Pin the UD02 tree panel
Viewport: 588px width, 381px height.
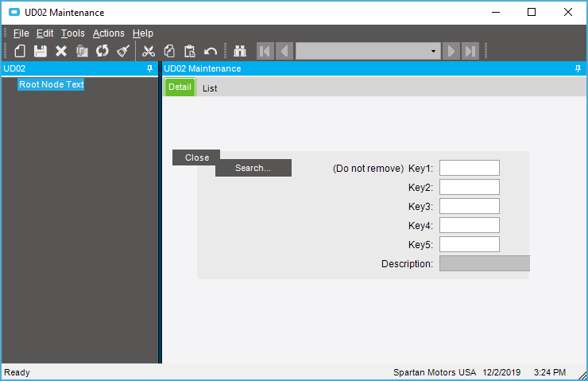pyautogui.click(x=149, y=68)
